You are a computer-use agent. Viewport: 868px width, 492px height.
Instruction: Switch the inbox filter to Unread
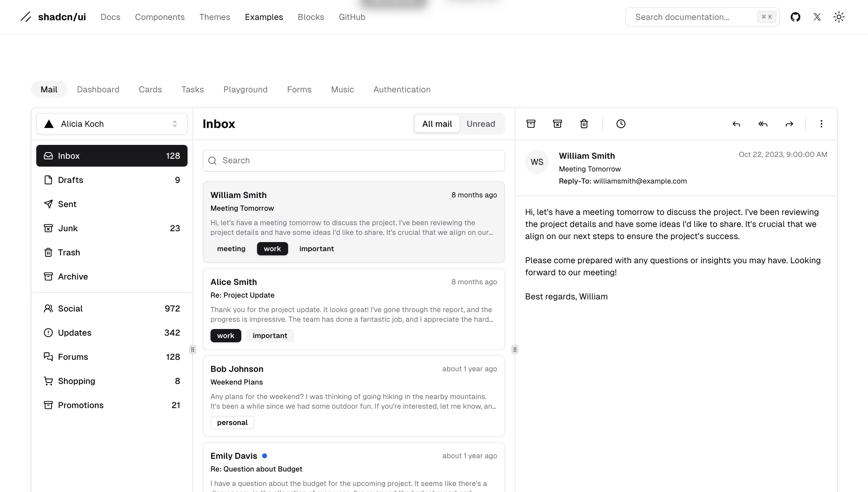coord(481,124)
